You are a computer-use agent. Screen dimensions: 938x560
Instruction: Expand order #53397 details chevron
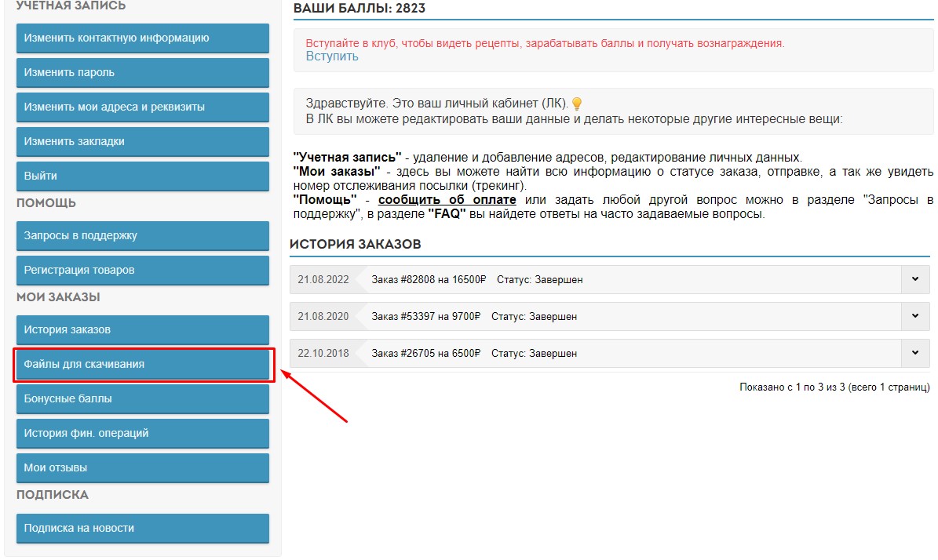[915, 316]
